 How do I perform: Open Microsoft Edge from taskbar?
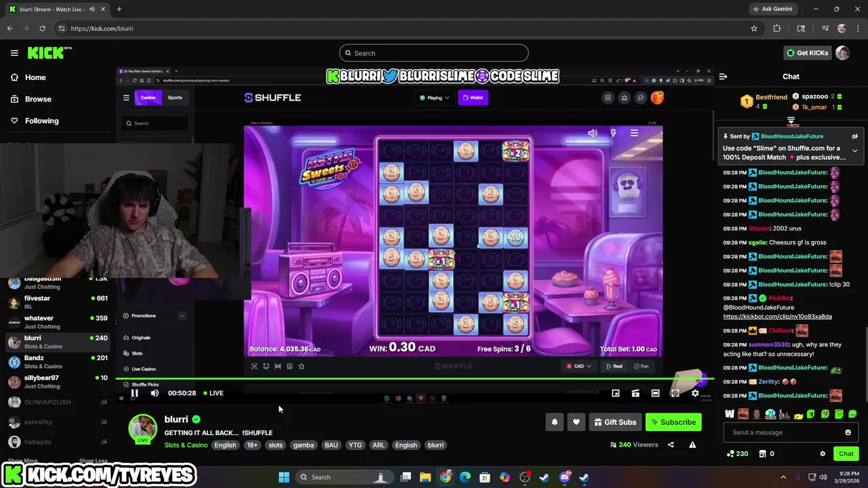click(x=465, y=477)
